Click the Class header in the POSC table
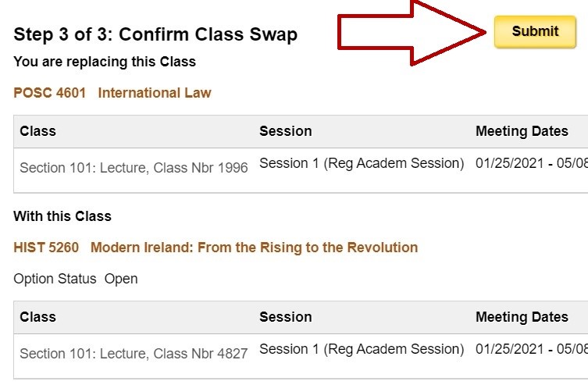 [38, 131]
